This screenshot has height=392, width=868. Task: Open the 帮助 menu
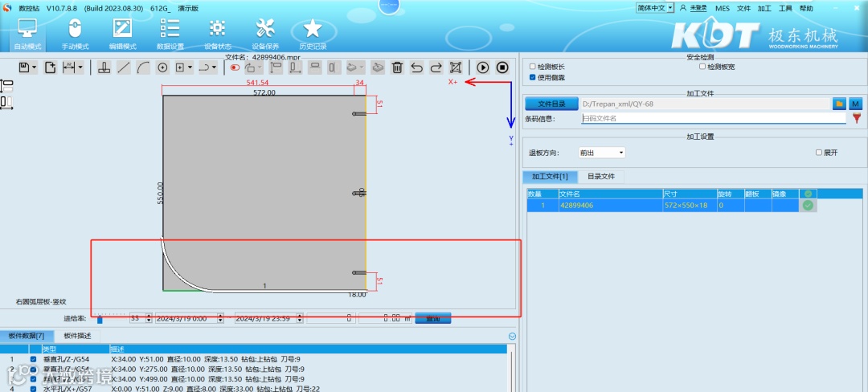click(807, 8)
